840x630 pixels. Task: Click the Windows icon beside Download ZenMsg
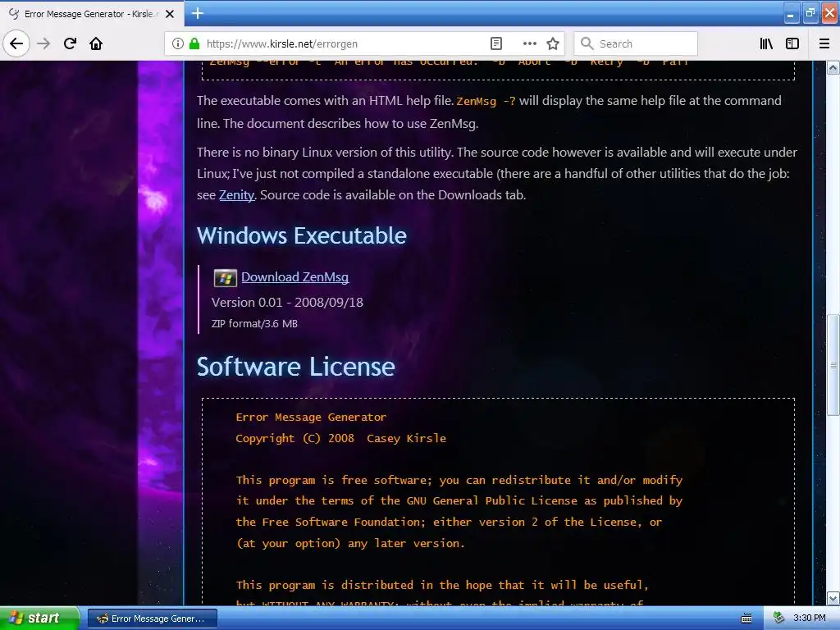[225, 277]
